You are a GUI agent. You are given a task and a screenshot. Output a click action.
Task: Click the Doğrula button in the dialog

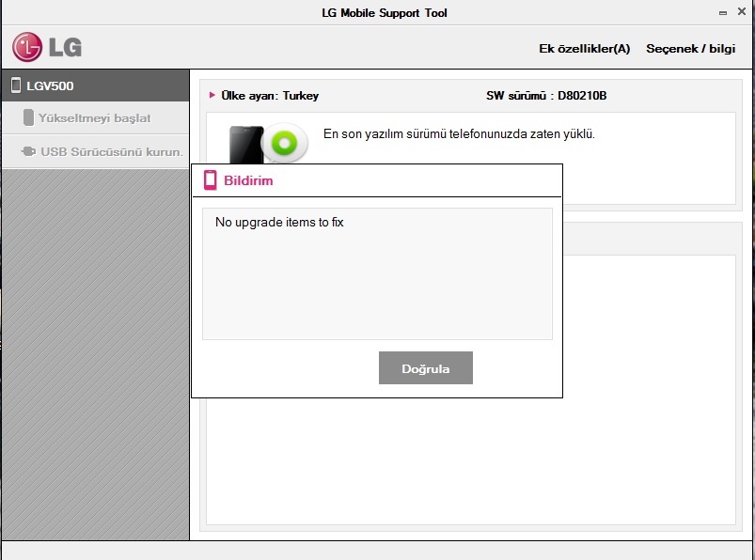[x=426, y=368]
